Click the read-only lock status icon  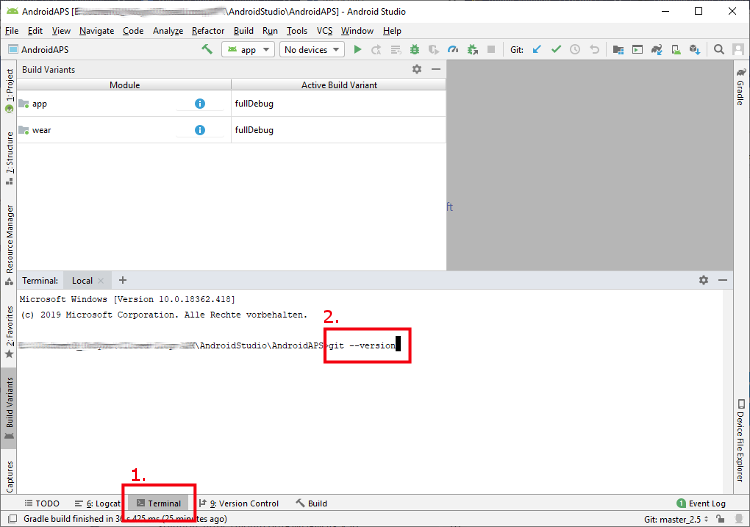pos(720,519)
